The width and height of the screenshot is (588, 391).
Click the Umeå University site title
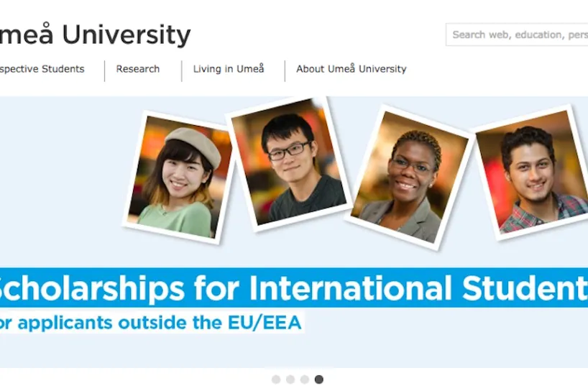click(96, 34)
